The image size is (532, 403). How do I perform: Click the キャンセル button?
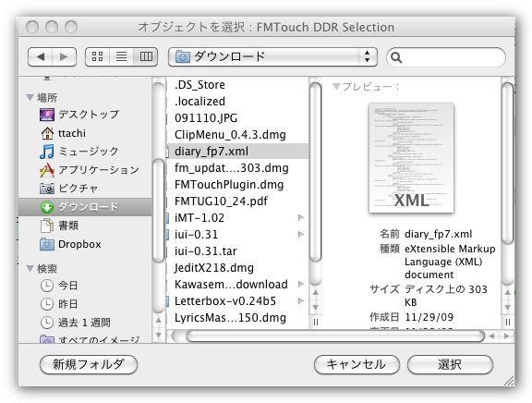click(357, 364)
